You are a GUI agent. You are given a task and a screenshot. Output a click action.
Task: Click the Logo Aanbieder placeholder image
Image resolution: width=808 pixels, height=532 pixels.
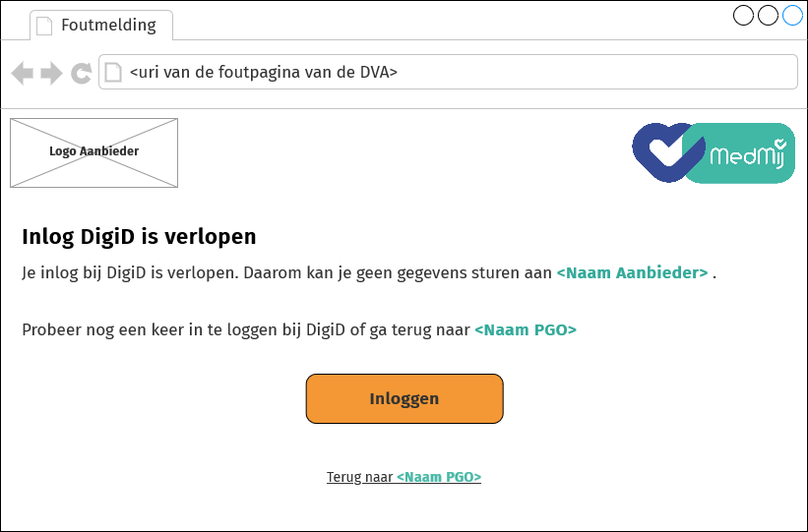point(93,152)
